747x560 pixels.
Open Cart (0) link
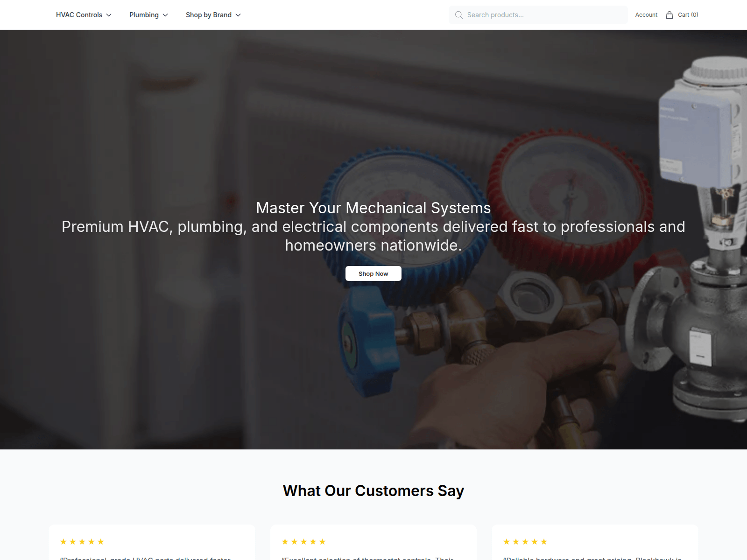(x=688, y=15)
